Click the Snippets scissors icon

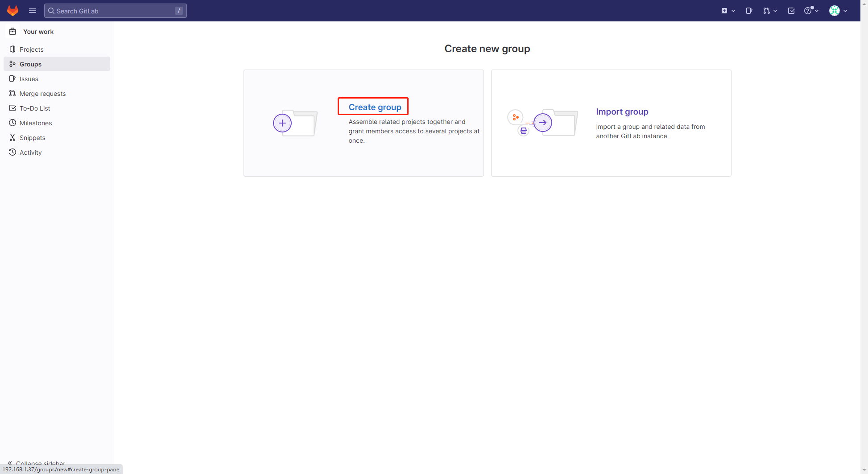pyautogui.click(x=12, y=137)
